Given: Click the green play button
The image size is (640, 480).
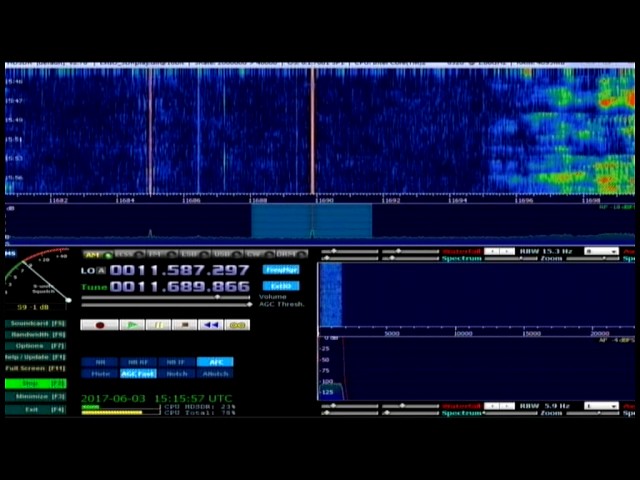Looking at the screenshot, I should pos(132,325).
